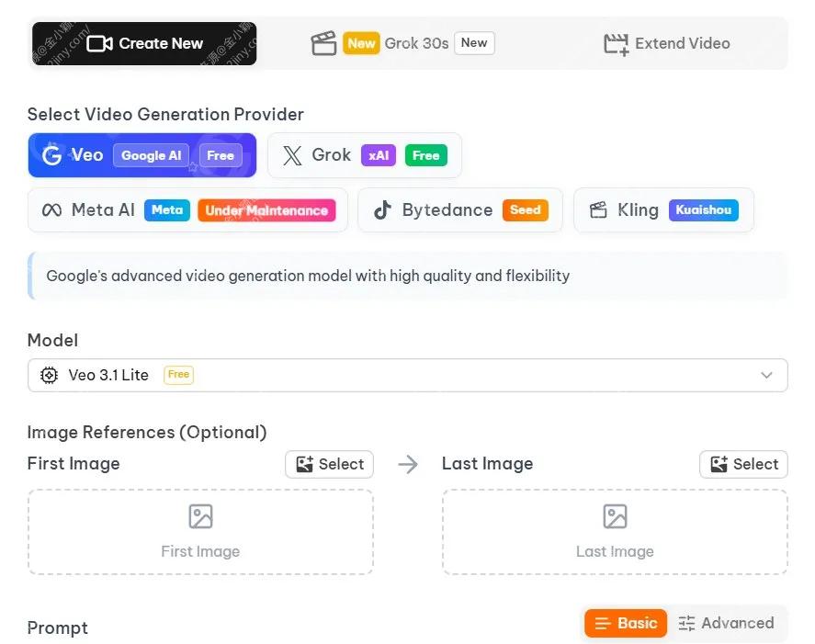This screenshot has height=644, width=815.
Task: Click the Free tag beside Veo 3.1 Lite
Action: (x=179, y=375)
